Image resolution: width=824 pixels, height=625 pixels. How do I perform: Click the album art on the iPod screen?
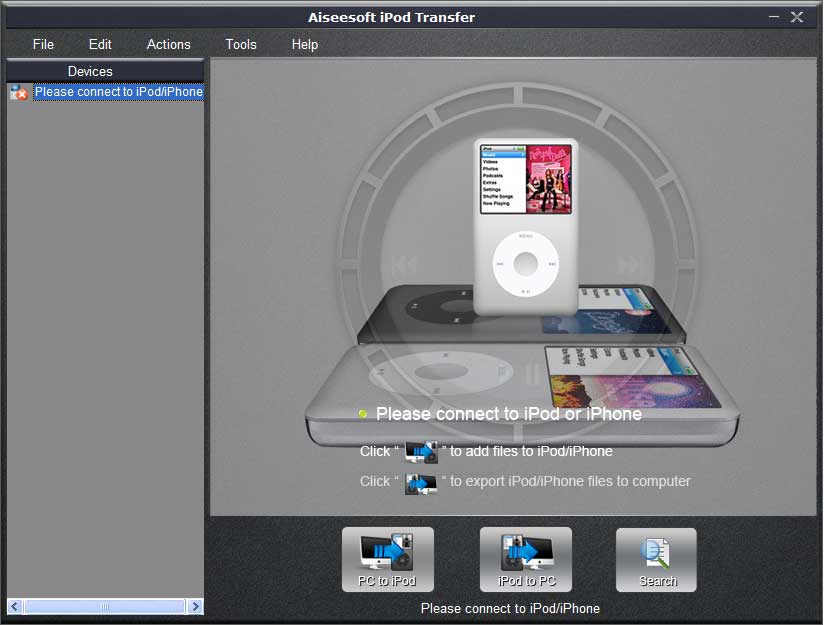[x=549, y=176]
